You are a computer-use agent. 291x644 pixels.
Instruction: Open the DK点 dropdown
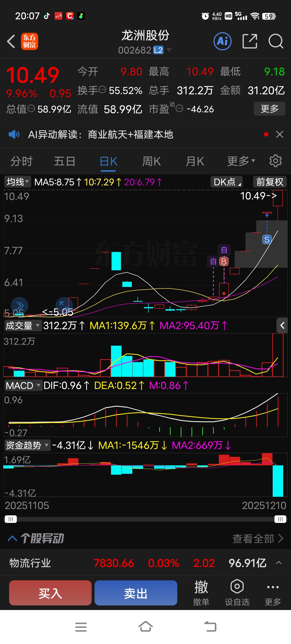(227, 182)
